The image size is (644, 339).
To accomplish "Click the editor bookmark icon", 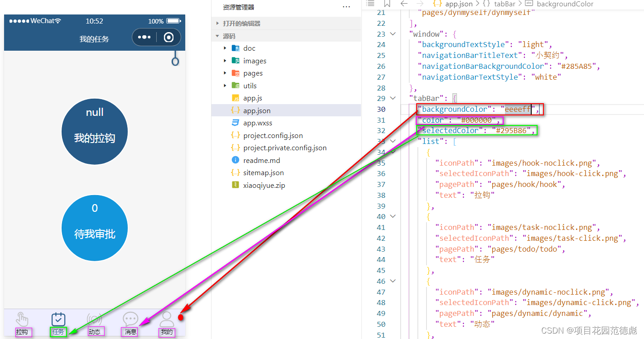I will click(387, 4).
